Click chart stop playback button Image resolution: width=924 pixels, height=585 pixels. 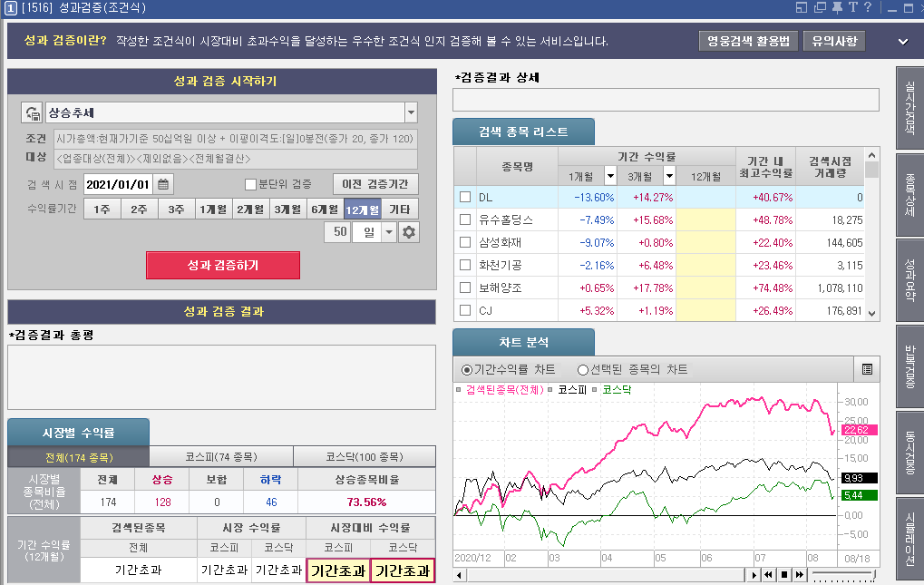[784, 574]
